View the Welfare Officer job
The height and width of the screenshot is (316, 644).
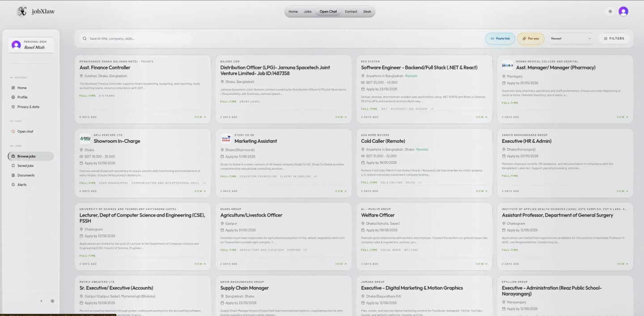(482, 264)
